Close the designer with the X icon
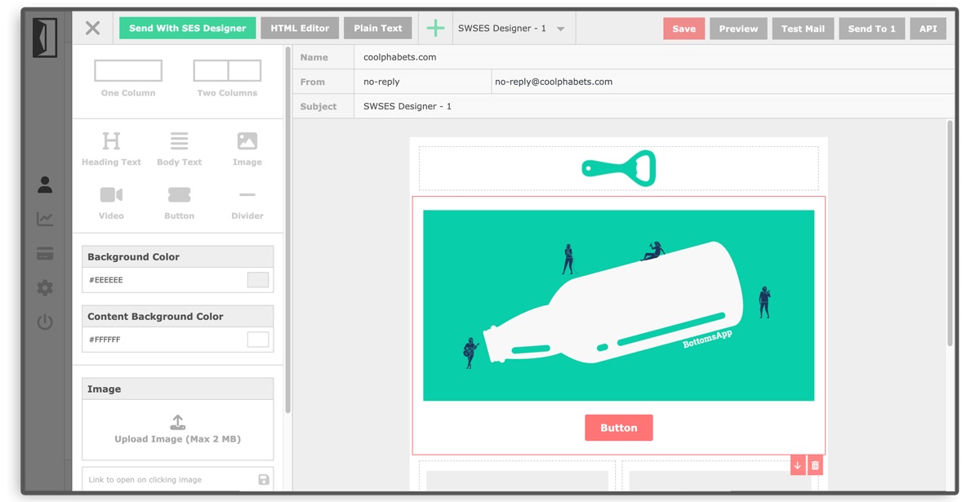 [x=93, y=29]
